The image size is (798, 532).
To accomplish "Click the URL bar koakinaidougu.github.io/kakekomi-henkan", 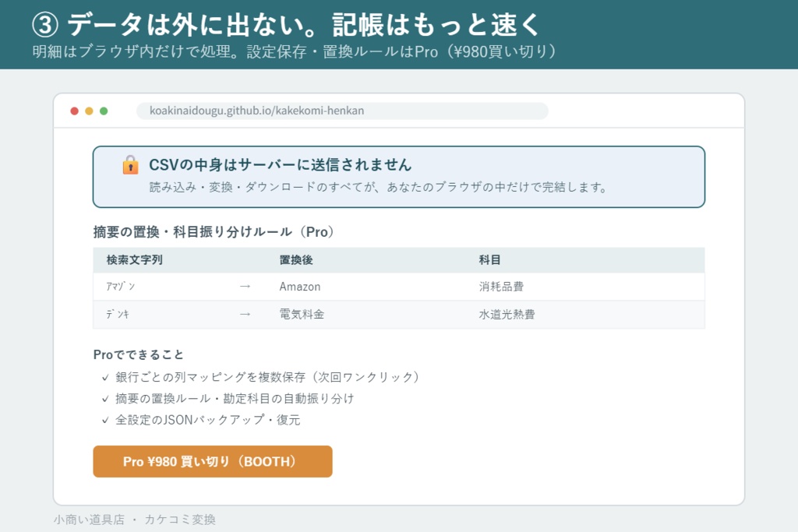I will [x=343, y=111].
